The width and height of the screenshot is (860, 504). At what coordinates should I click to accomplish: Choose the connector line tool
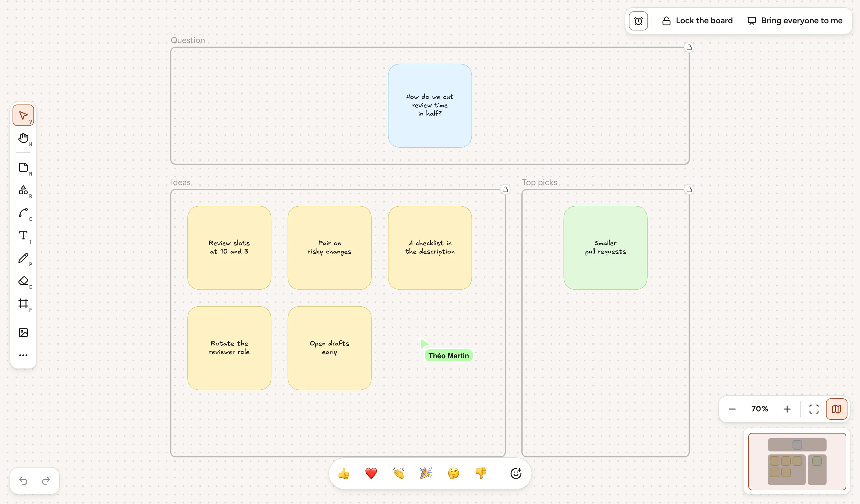click(x=23, y=213)
